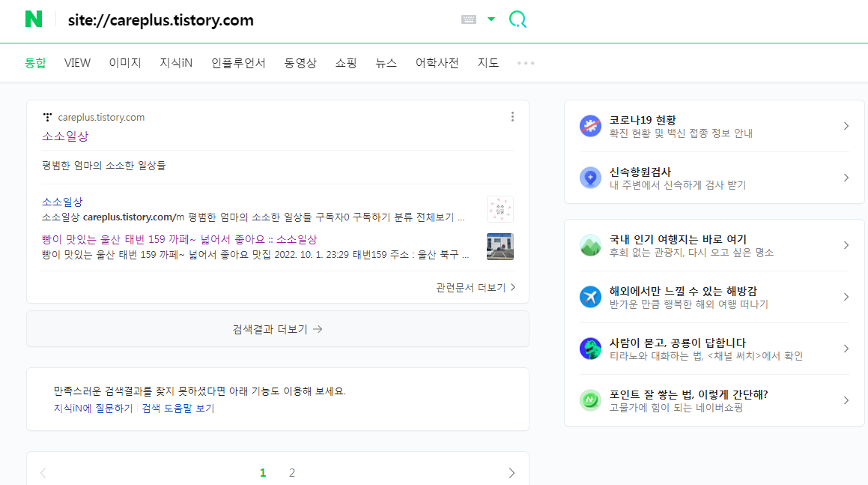The image size is (868, 485).
Task: Click the 확진 현황 및 백신 접종 정보 안내 subtitle
Action: 681,133
